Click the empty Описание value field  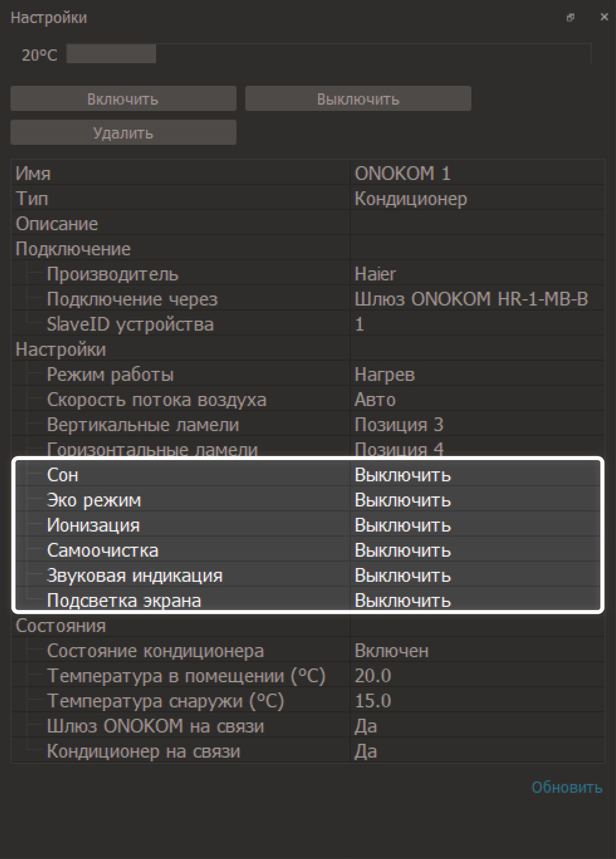pos(476,223)
